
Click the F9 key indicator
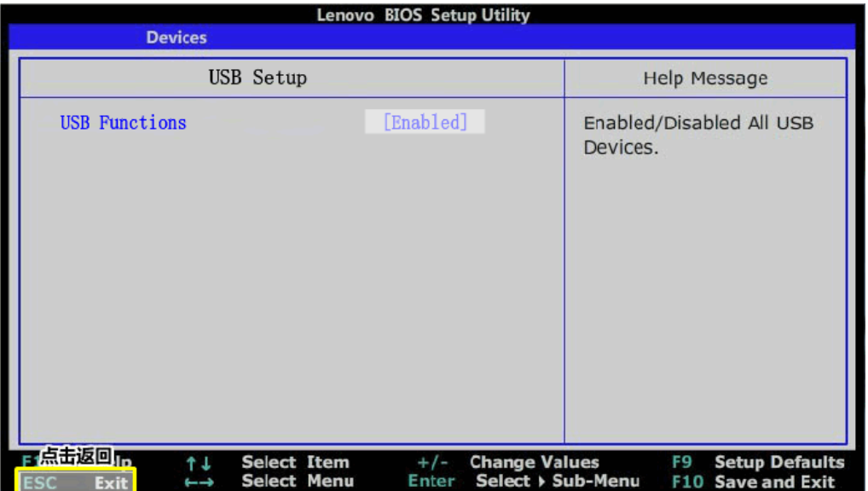pyautogui.click(x=681, y=463)
